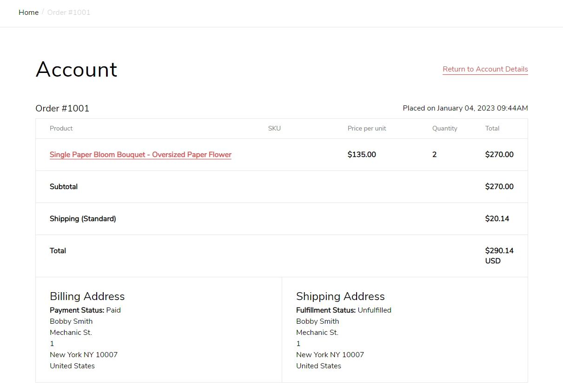Go to Home via the breadcrumb
The height and width of the screenshot is (392, 563).
pyautogui.click(x=28, y=13)
